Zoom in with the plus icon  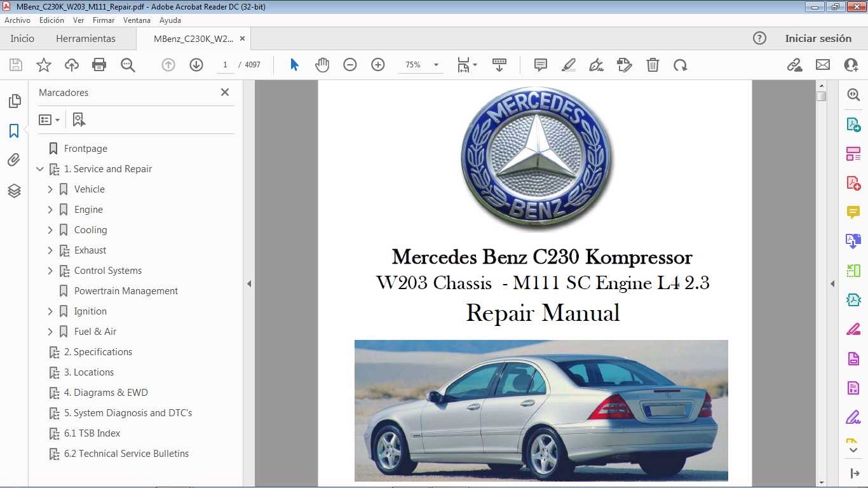coord(378,65)
